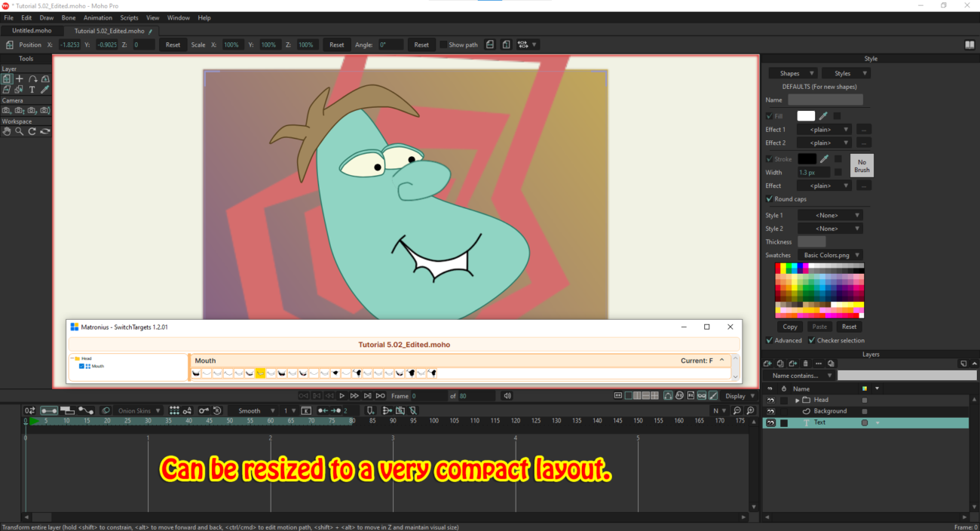The image size is (980, 531).
Task: Click Reset button next to Position Z
Action: pos(173,45)
